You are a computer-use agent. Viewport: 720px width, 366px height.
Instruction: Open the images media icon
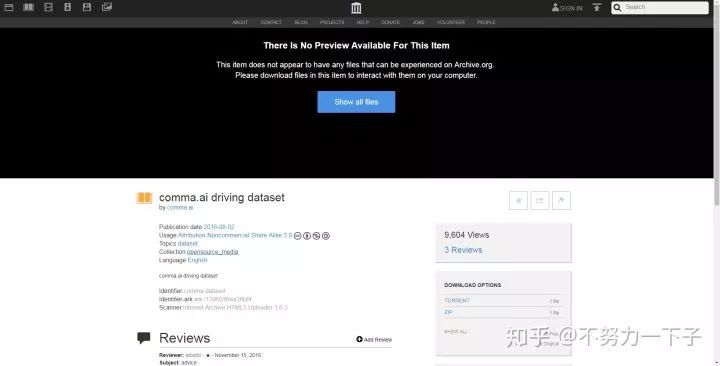click(107, 7)
